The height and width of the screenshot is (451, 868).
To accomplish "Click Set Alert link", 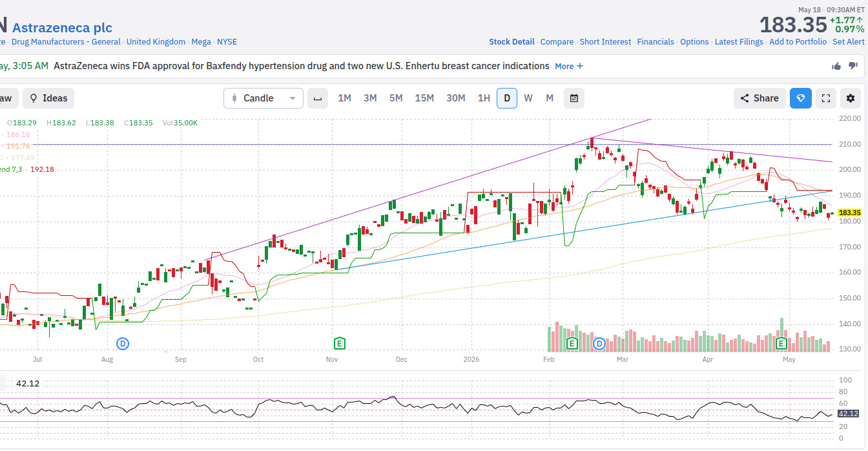I will tap(849, 42).
